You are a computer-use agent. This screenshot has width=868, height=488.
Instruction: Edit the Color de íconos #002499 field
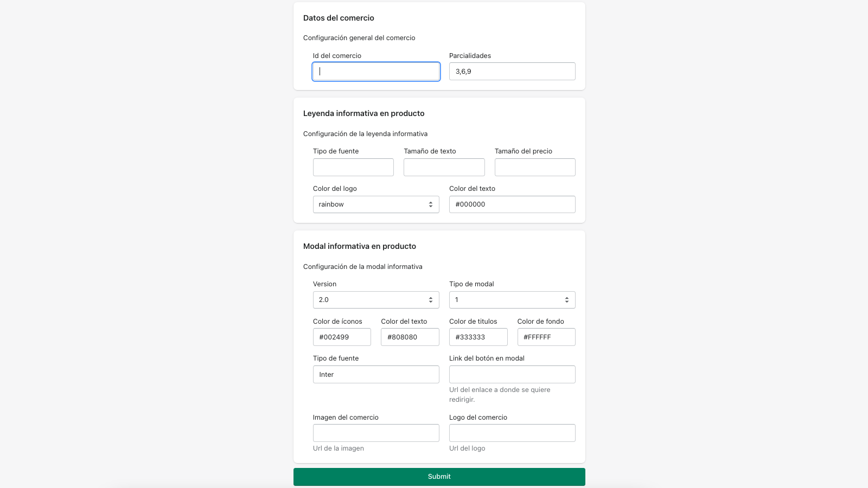tap(342, 337)
